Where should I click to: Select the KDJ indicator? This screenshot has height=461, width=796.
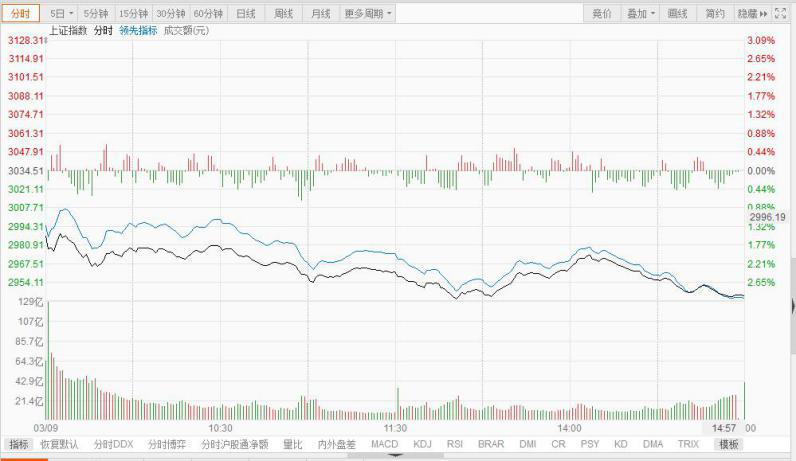pyautogui.click(x=422, y=444)
